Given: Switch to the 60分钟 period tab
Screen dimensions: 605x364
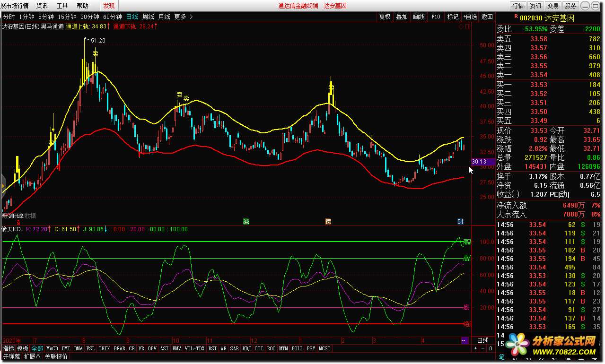Looking at the screenshot, I should click(112, 17).
